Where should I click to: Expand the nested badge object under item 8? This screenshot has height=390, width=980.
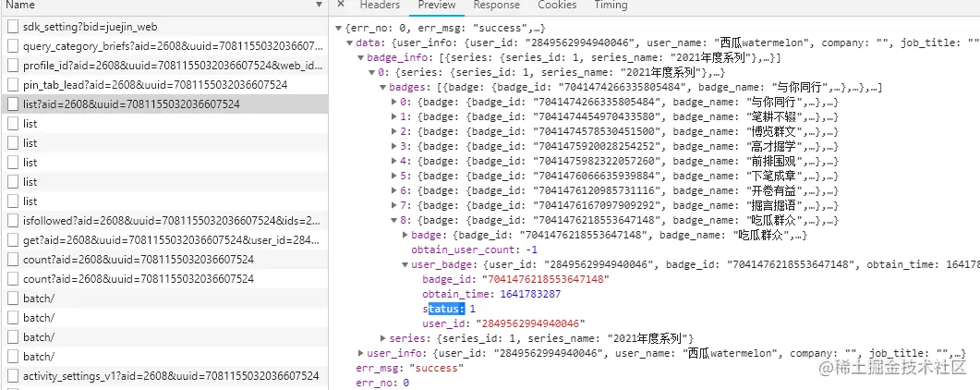405,235
